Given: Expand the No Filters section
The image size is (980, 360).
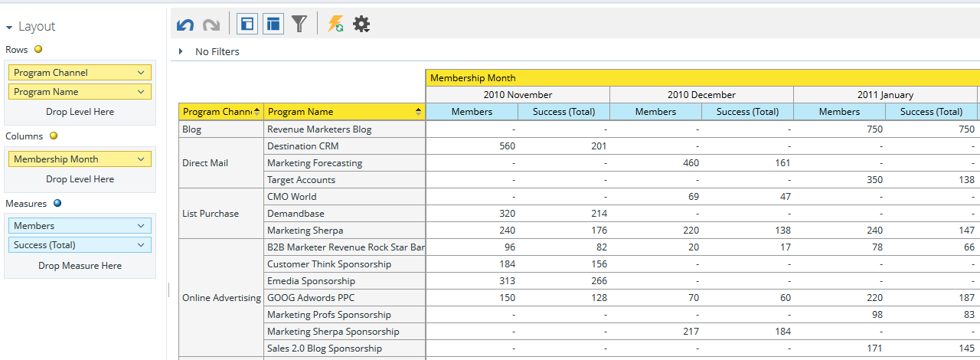Looking at the screenshot, I should [x=181, y=51].
